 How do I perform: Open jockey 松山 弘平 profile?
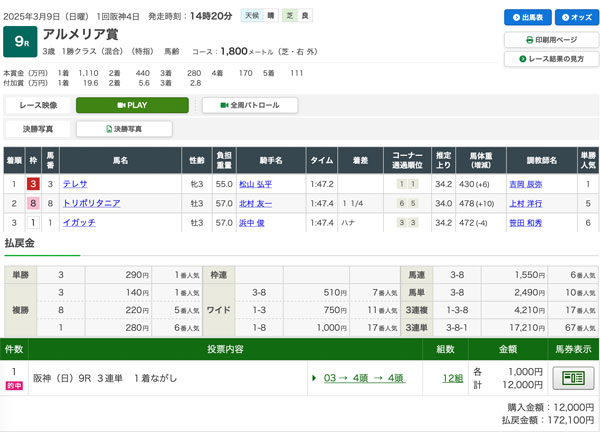(255, 184)
